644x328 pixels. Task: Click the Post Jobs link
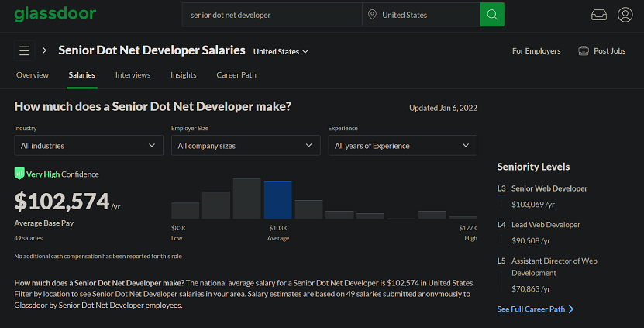tap(609, 51)
